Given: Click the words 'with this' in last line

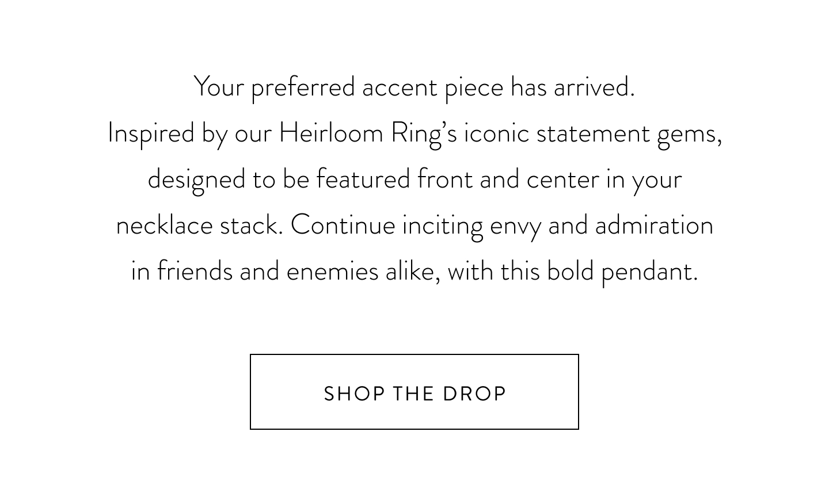Looking at the screenshot, I should coord(492,271).
